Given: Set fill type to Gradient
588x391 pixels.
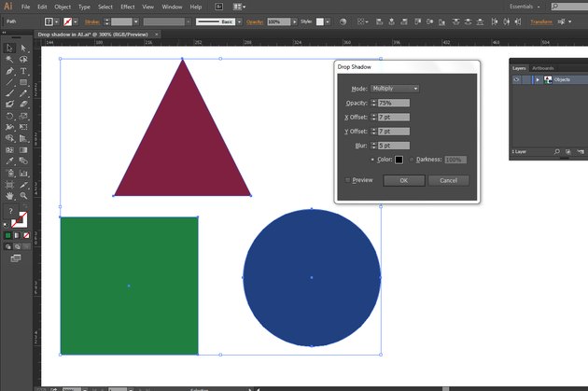Looking at the screenshot, I should [17, 235].
